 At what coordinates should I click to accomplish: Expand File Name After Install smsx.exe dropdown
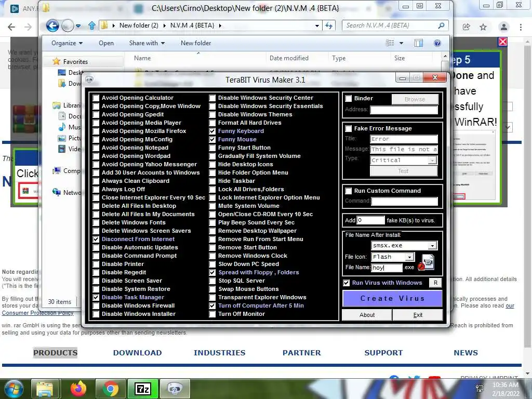coord(432,246)
